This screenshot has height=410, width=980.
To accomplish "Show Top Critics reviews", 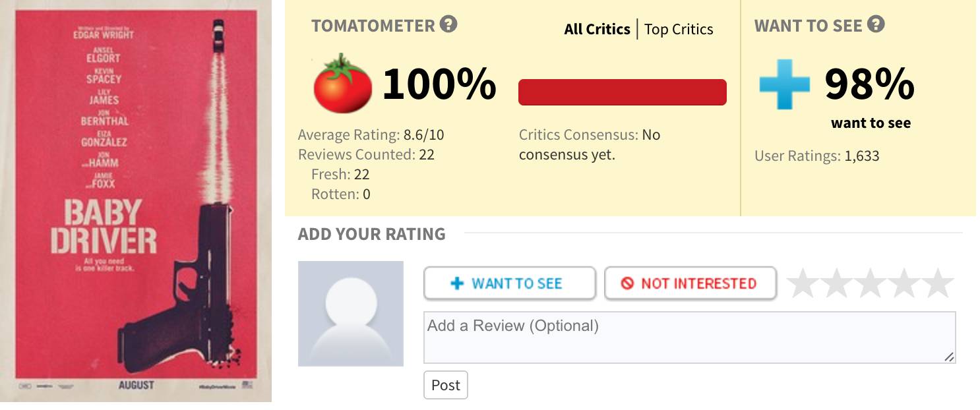I will click(679, 29).
